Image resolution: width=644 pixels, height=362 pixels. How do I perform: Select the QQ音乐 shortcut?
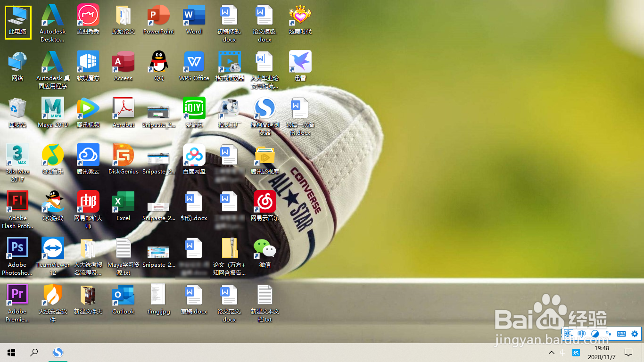(x=53, y=160)
